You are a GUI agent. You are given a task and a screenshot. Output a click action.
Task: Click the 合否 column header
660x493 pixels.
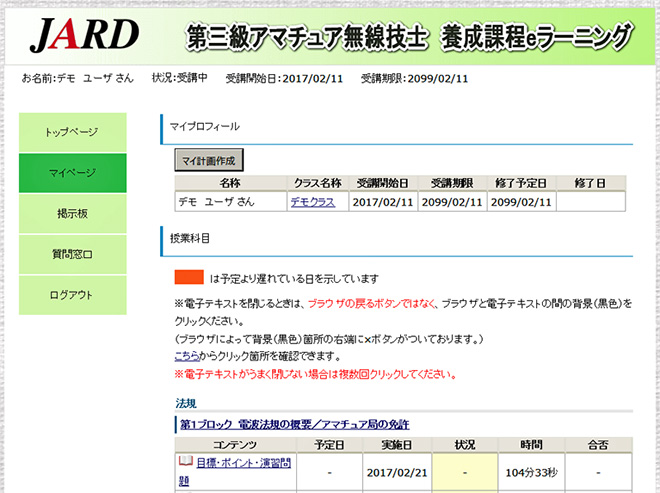point(598,445)
